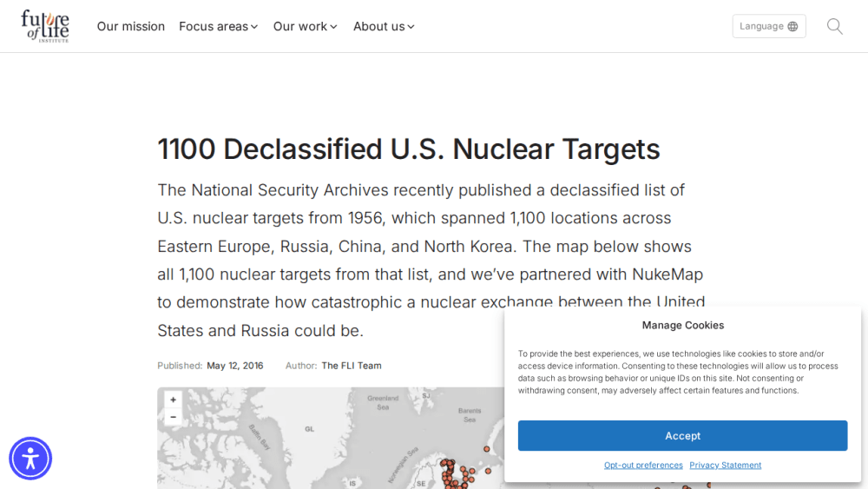Image resolution: width=868 pixels, height=489 pixels.
Task: Expand the Focus areas menu
Action: pos(218,27)
